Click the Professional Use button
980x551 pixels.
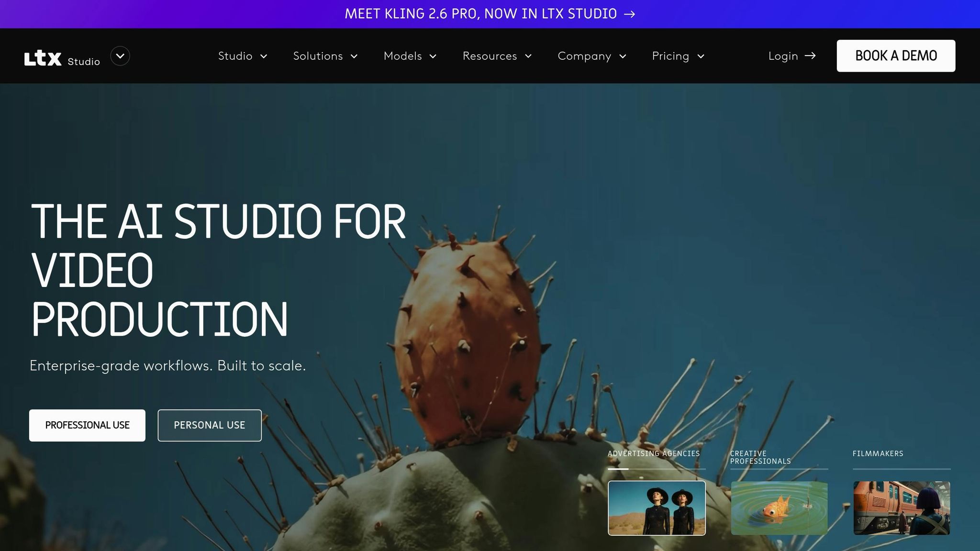coord(87,425)
